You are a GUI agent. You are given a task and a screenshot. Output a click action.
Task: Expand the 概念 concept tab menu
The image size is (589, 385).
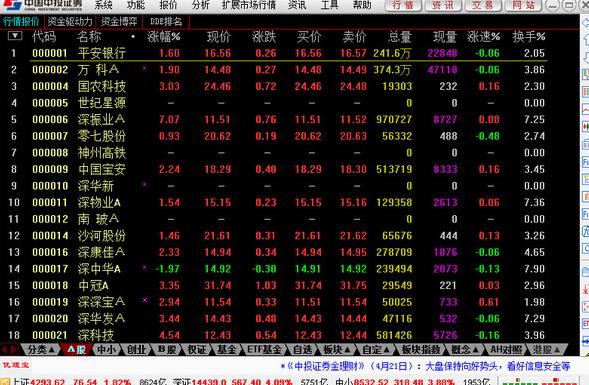[465, 350]
